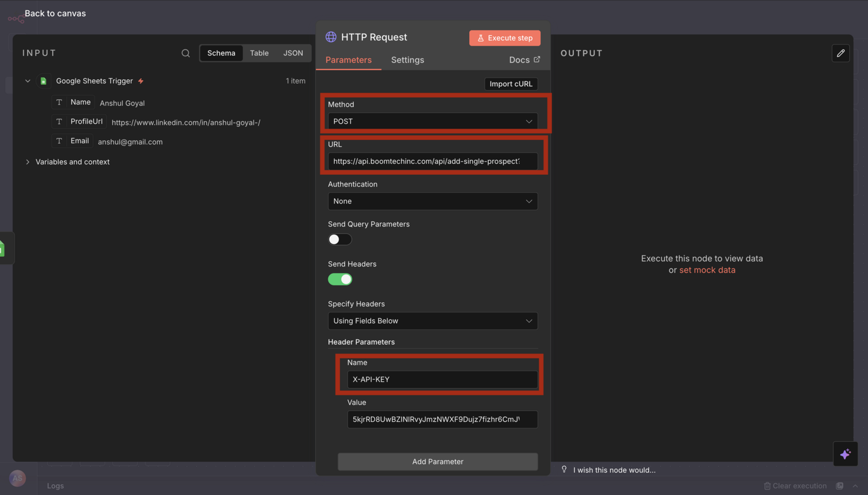Image resolution: width=868 pixels, height=495 pixels.
Task: Click the search icon in Input panel
Action: click(x=186, y=53)
